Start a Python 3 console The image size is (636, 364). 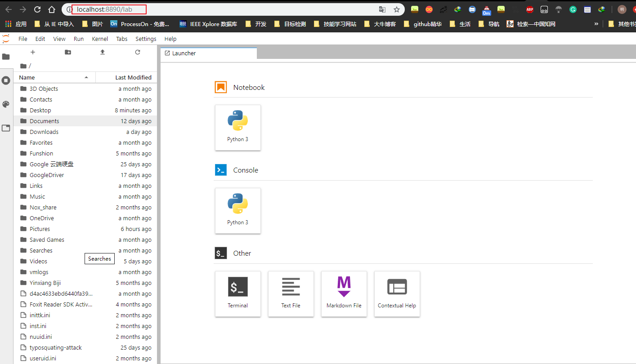tap(237, 211)
